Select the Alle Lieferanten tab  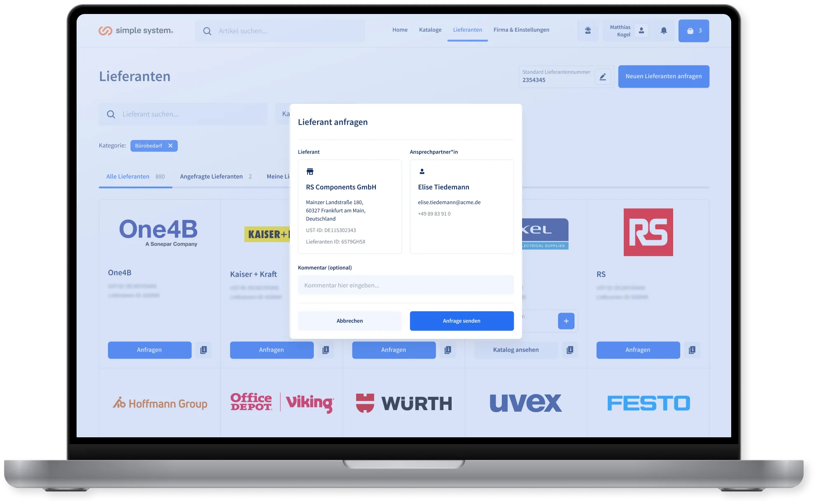[x=128, y=177]
